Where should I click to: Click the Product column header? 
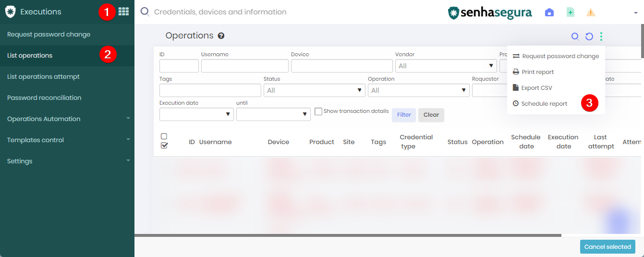point(322,142)
